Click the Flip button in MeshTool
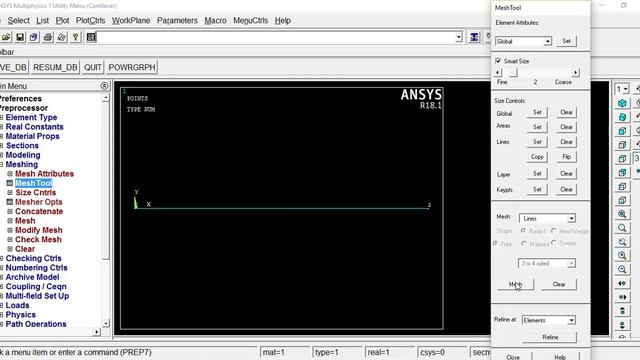Image resolution: width=640 pixels, height=360 pixels. tap(567, 157)
